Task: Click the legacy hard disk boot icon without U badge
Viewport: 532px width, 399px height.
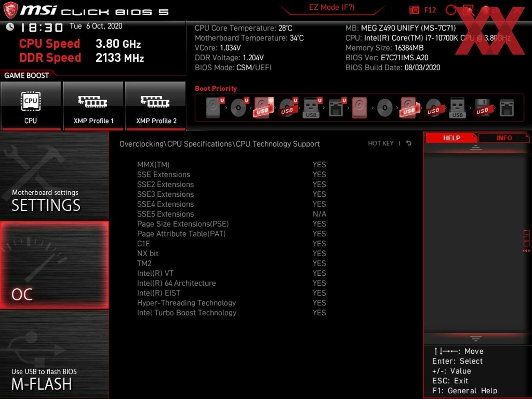Action: pyautogui.click(x=359, y=108)
